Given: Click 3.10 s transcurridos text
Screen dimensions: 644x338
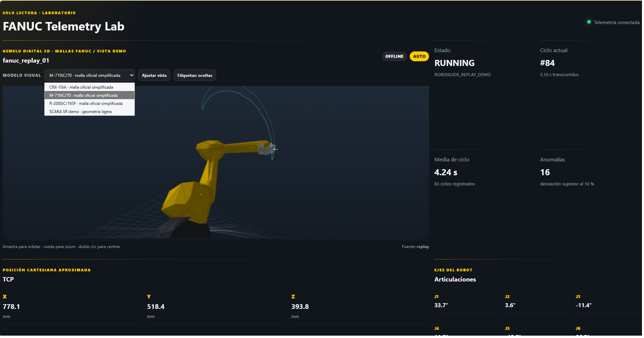Looking at the screenshot, I should click(x=559, y=75).
